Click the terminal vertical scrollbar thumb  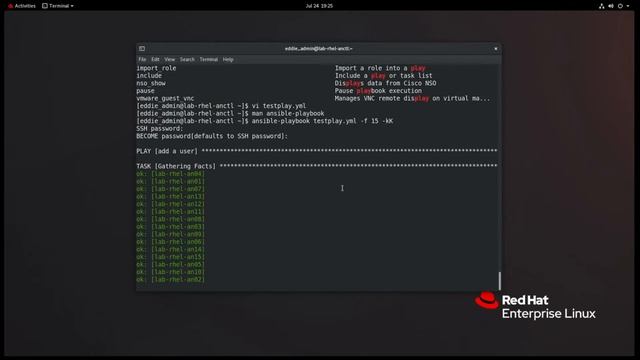coord(499,281)
